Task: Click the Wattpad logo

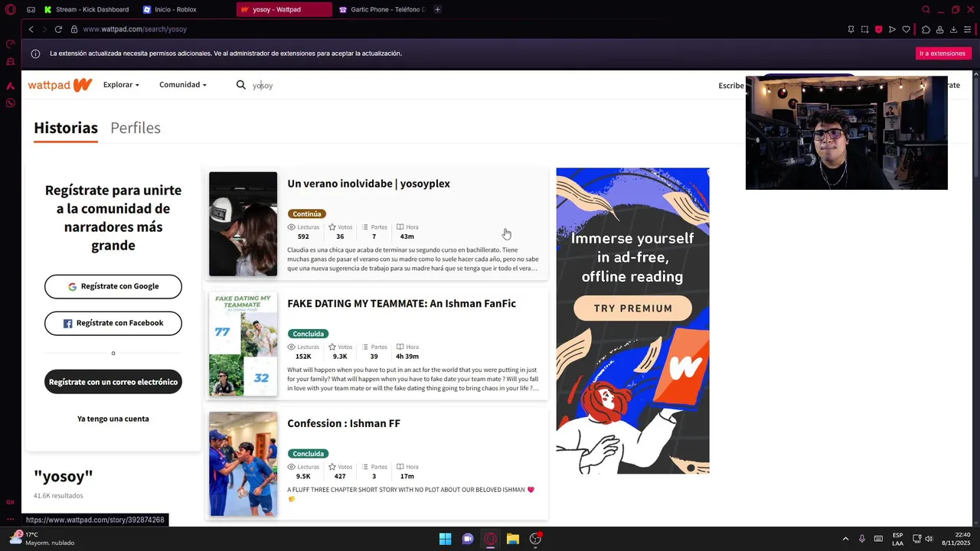Action: 60,85
